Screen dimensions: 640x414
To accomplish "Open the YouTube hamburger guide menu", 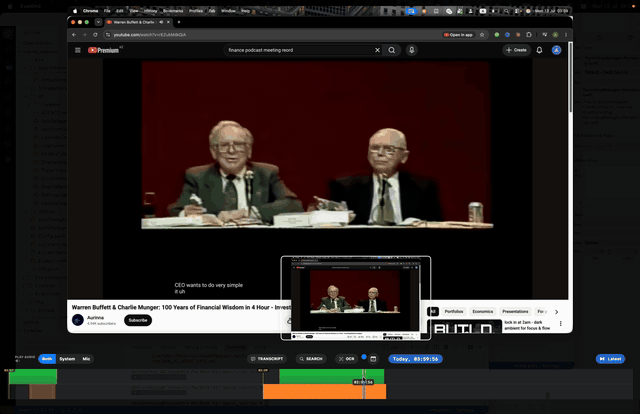I will [x=78, y=50].
